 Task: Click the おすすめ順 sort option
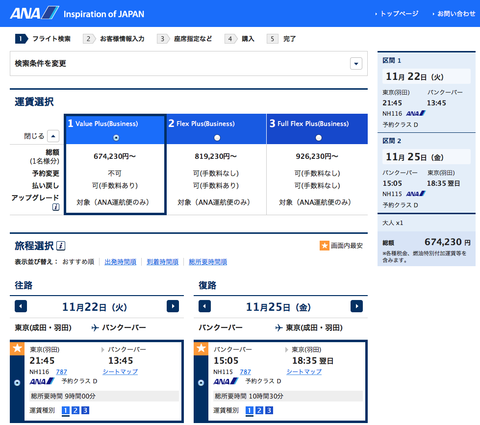78,262
